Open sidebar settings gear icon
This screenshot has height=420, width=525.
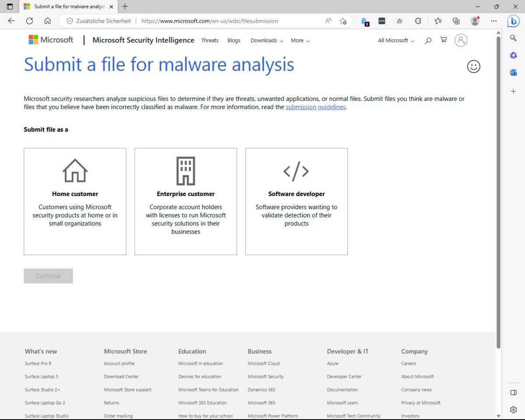(x=514, y=410)
